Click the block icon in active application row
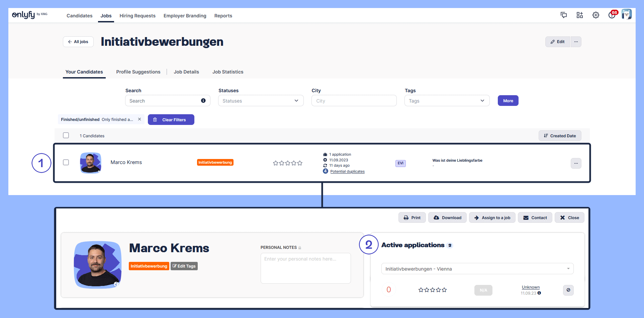Viewport: 644px width, 318px height. [568, 290]
